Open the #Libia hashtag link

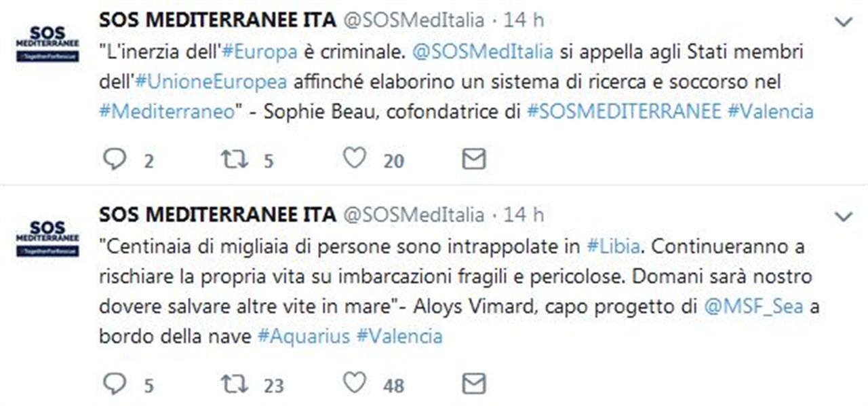pos(613,246)
